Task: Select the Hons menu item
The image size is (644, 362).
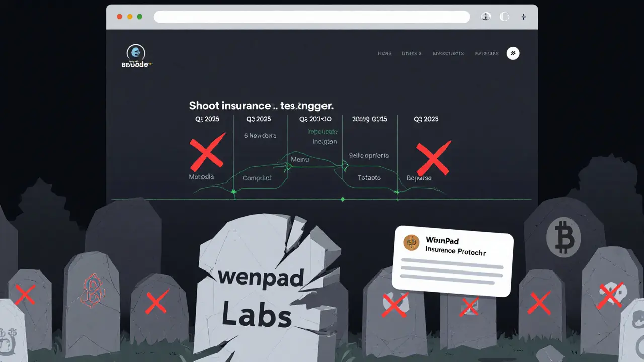Action: 384,53
